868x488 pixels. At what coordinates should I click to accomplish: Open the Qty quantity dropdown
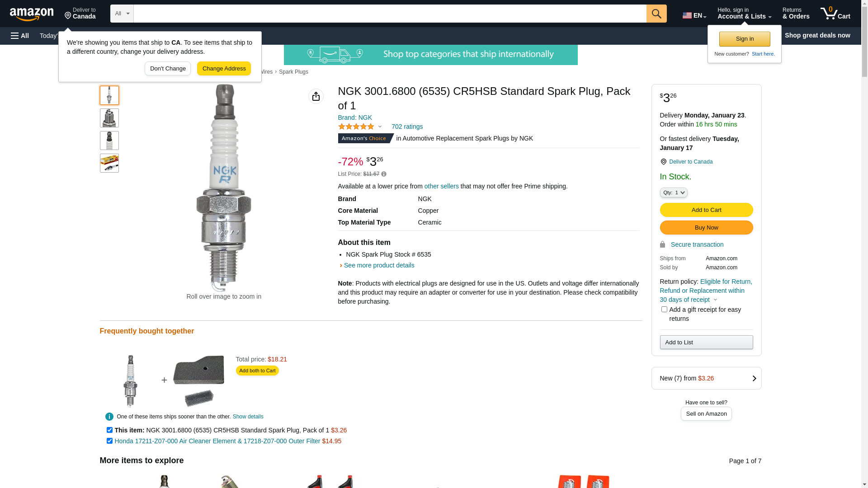(674, 192)
